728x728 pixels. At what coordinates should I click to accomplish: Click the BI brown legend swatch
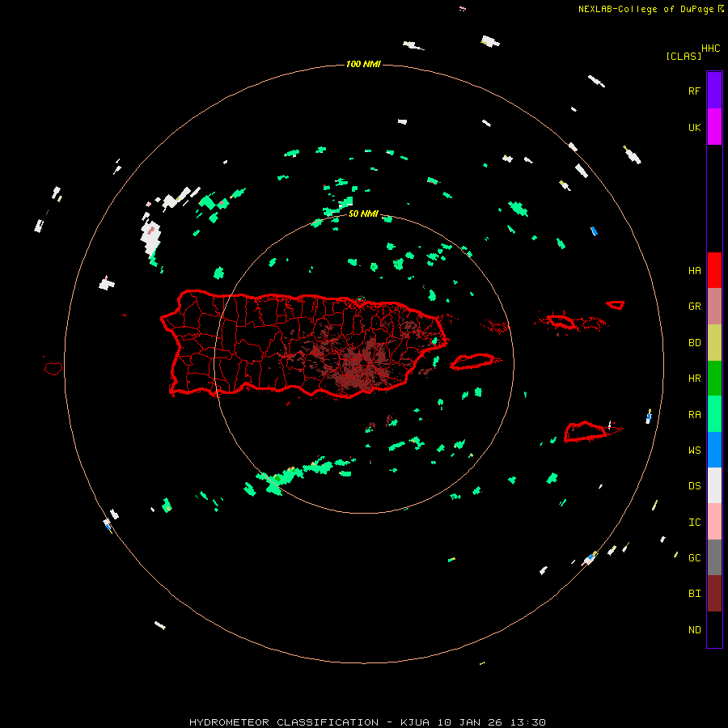tap(714, 594)
